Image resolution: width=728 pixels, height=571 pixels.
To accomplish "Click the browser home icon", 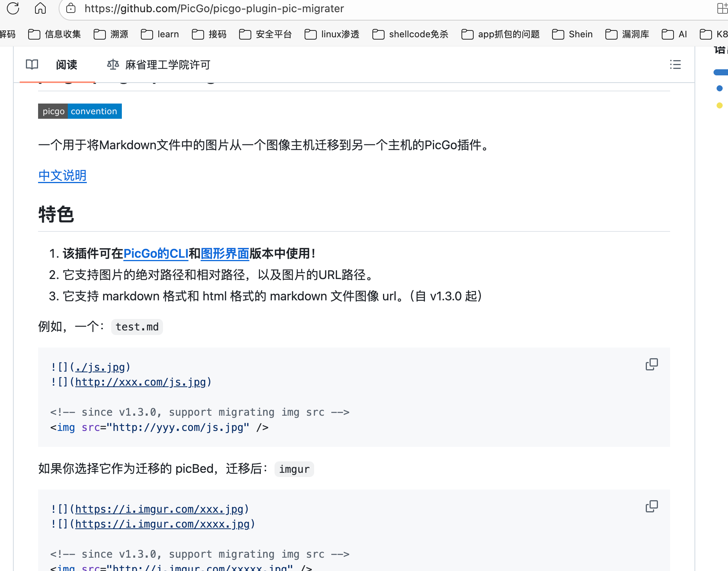I will pos(40,8).
